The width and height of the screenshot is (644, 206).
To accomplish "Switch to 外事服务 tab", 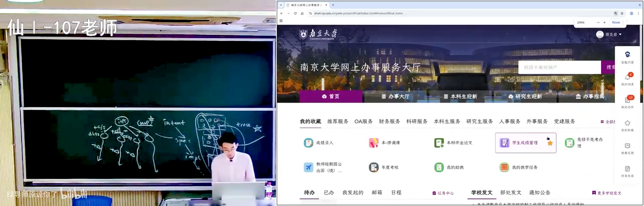I will [537, 122].
